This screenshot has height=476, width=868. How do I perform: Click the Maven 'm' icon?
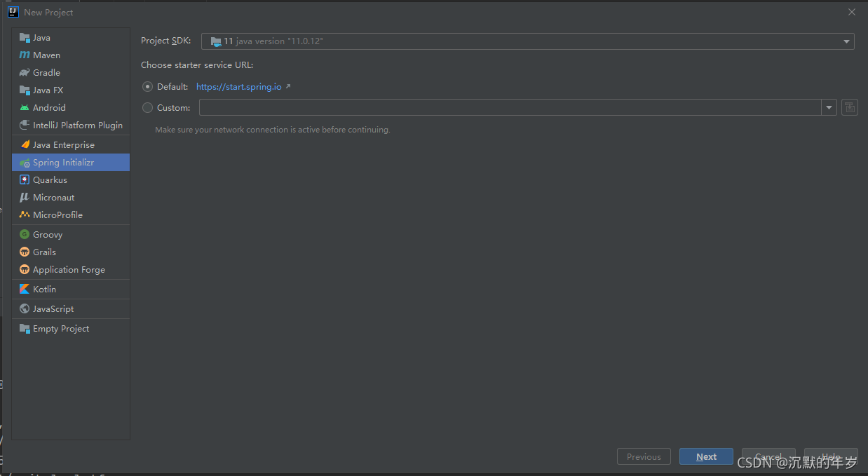coord(25,55)
